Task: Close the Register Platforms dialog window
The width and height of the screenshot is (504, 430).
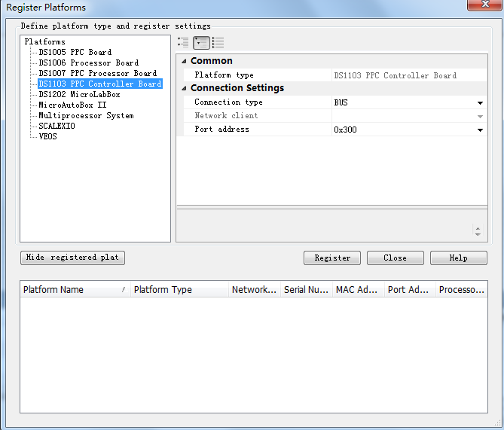Action: (x=484, y=5)
